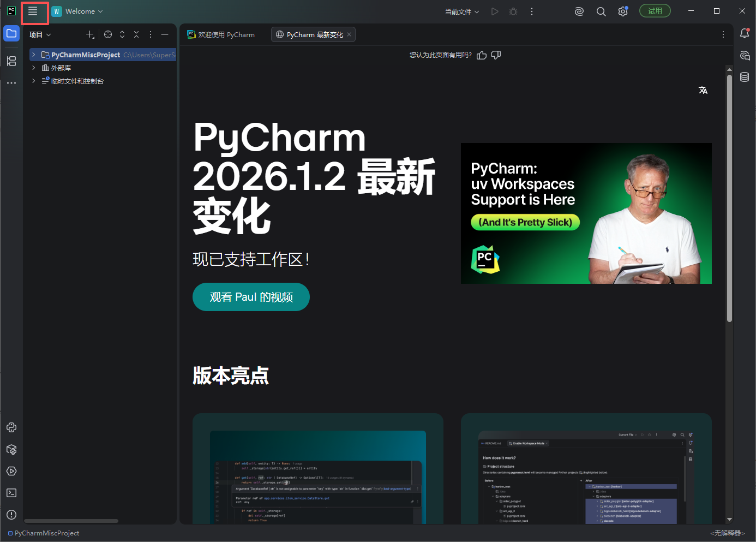Viewport: 756px width, 542px height.
Task: Expand the PyCharmMiscProject tree node
Action: 34,55
